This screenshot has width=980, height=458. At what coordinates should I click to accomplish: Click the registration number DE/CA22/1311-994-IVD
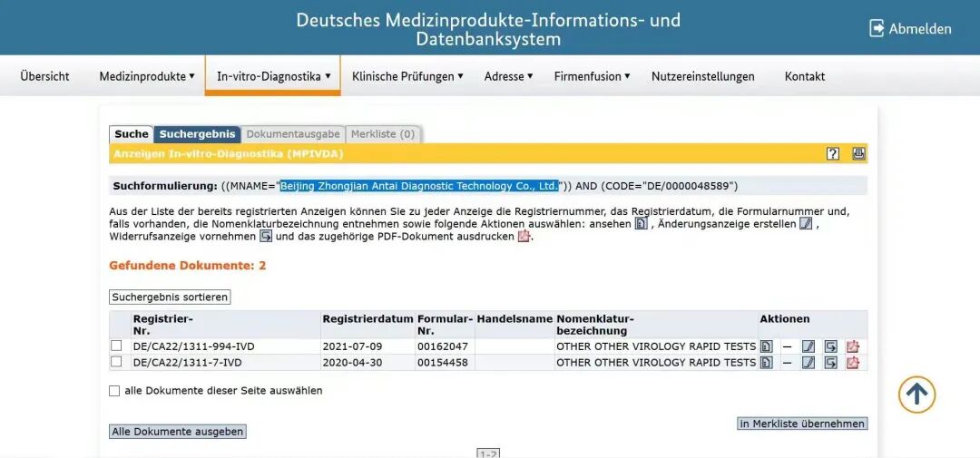[194, 346]
